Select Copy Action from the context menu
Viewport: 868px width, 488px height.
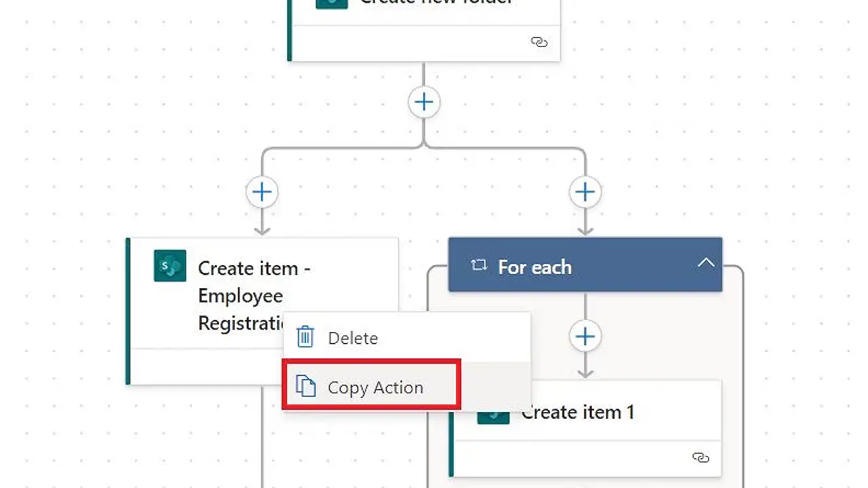point(376,386)
